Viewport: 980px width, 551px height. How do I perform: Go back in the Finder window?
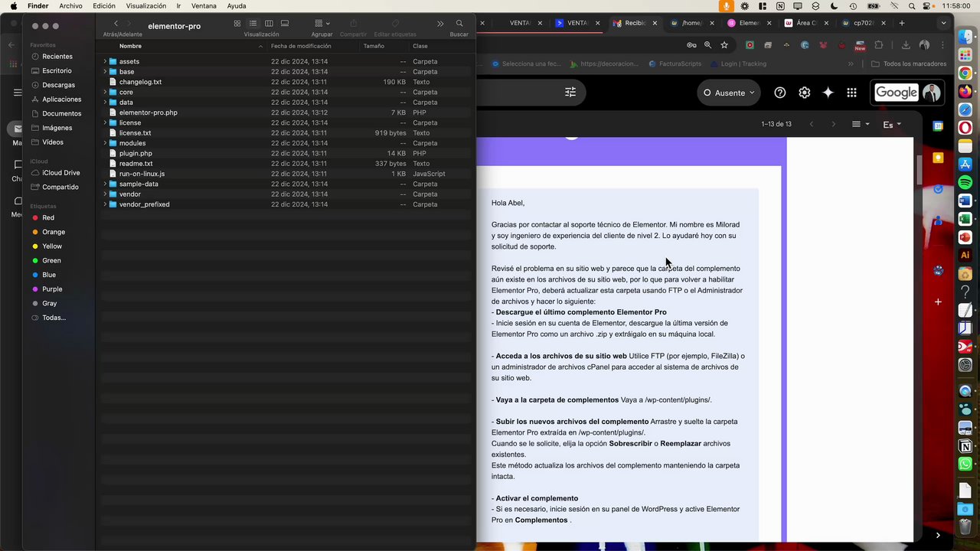(x=116, y=24)
